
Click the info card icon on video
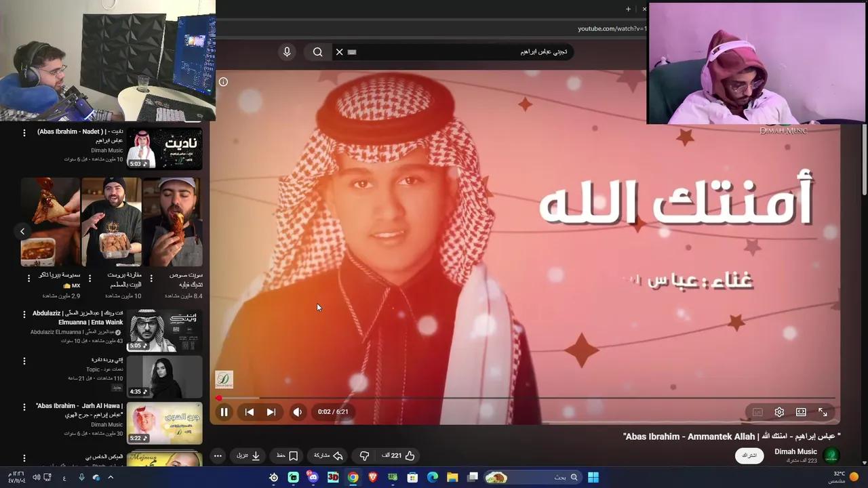(x=223, y=82)
